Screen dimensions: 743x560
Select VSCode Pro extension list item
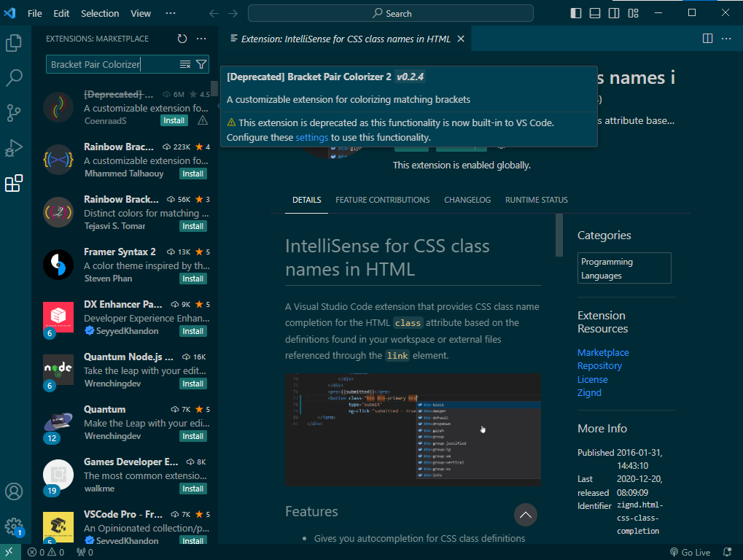(125, 527)
